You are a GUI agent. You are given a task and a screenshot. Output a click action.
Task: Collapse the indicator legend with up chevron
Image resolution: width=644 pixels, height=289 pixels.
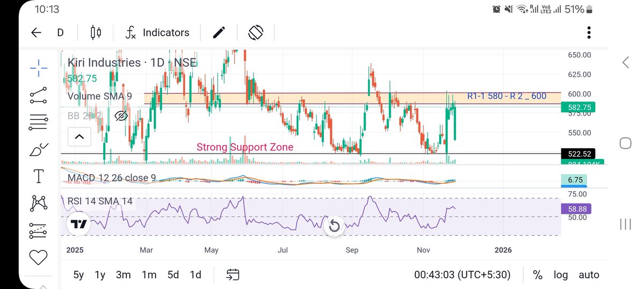click(x=79, y=137)
